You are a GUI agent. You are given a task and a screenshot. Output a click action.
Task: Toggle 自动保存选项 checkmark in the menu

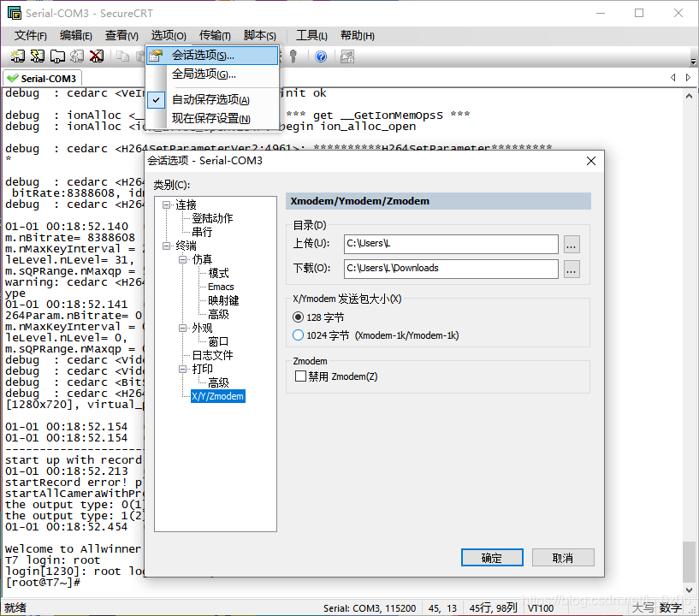tap(156, 100)
